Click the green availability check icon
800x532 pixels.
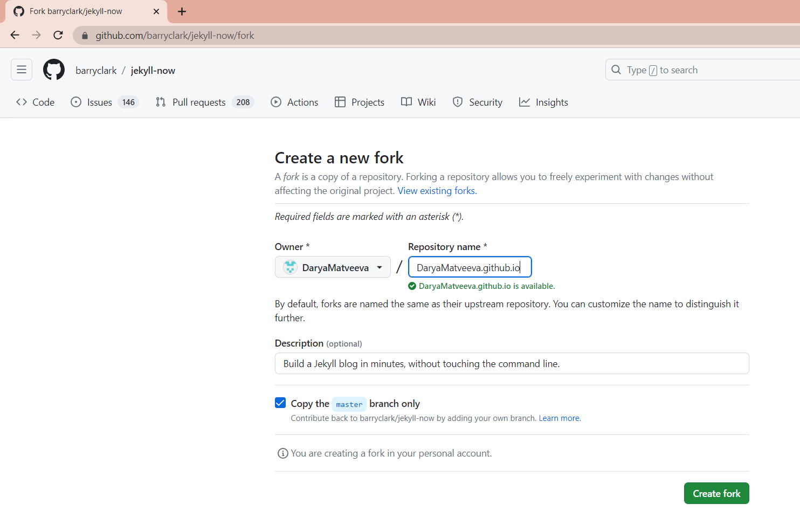412,286
